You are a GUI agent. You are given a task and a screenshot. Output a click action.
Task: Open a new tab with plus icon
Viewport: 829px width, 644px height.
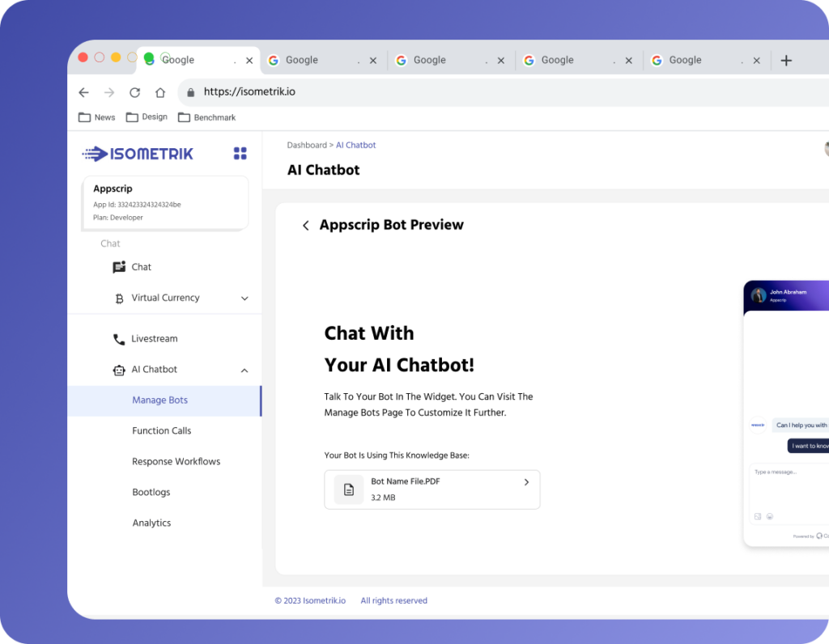(x=786, y=60)
